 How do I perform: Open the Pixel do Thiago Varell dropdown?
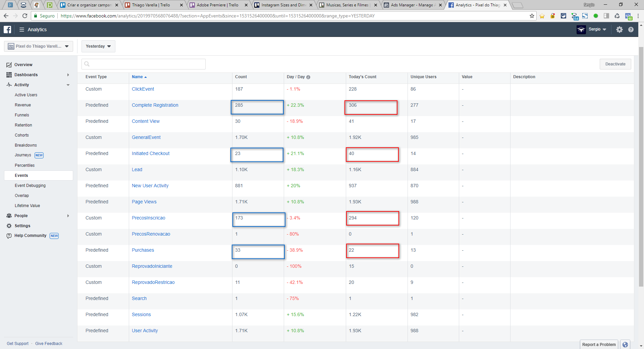click(39, 46)
